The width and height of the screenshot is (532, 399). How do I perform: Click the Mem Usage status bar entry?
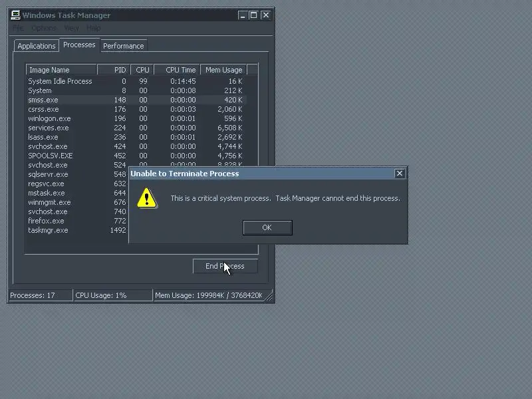pyautogui.click(x=209, y=295)
